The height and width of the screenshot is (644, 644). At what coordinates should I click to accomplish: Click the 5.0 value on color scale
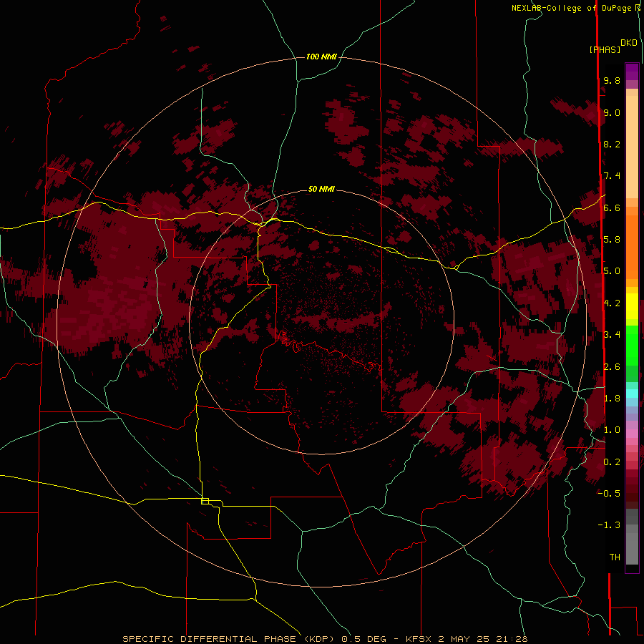point(612,271)
